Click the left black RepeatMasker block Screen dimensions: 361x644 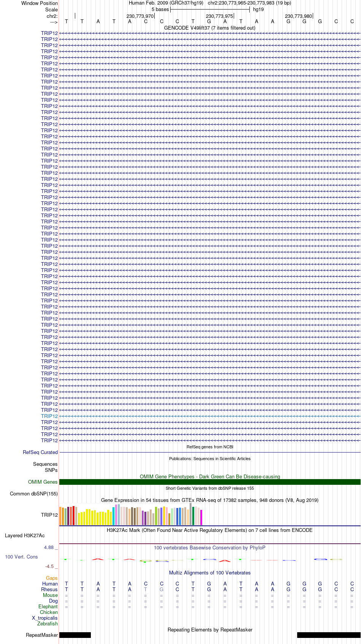[x=75, y=635]
